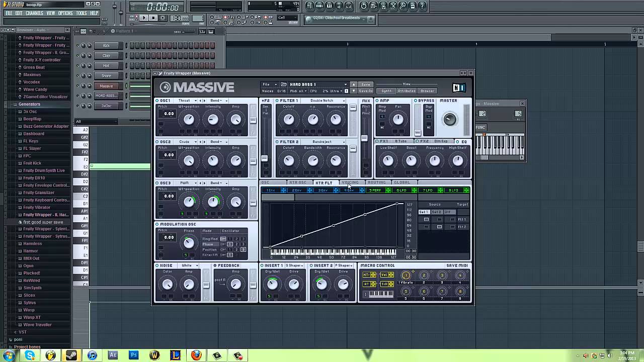Open the playlist view icon in toolbar

[310, 6]
